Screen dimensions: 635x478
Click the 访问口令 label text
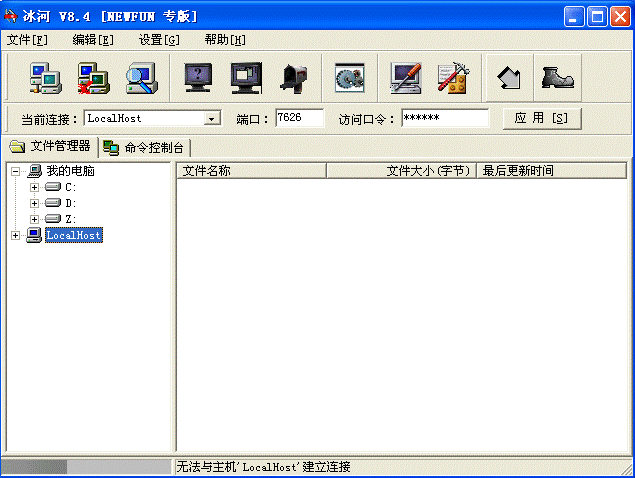366,120
